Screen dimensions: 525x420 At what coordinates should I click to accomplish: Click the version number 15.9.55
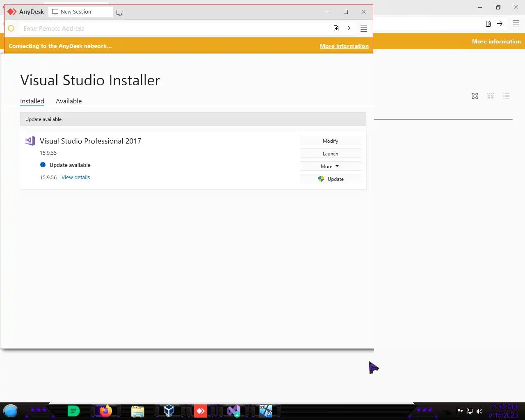pyautogui.click(x=48, y=153)
